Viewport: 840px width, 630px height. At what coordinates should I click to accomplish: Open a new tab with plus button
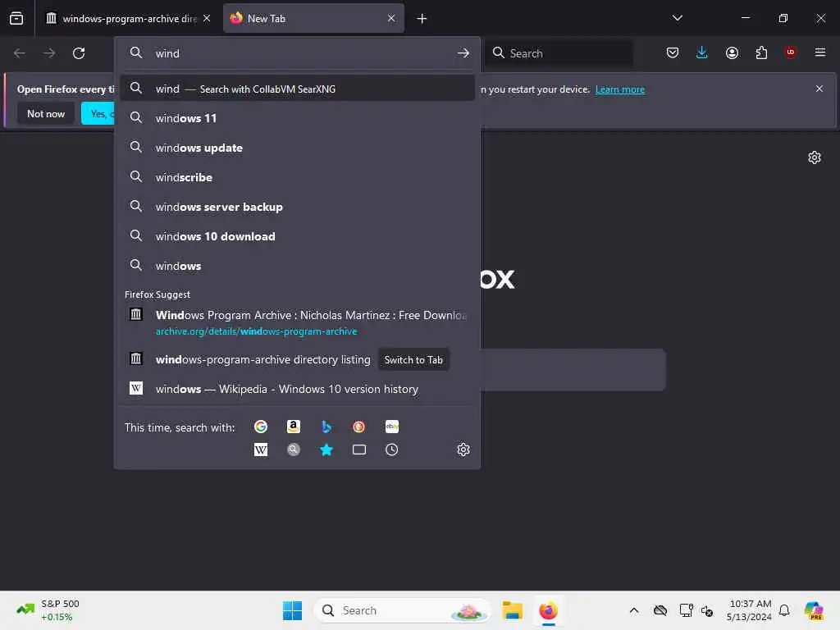point(422,19)
